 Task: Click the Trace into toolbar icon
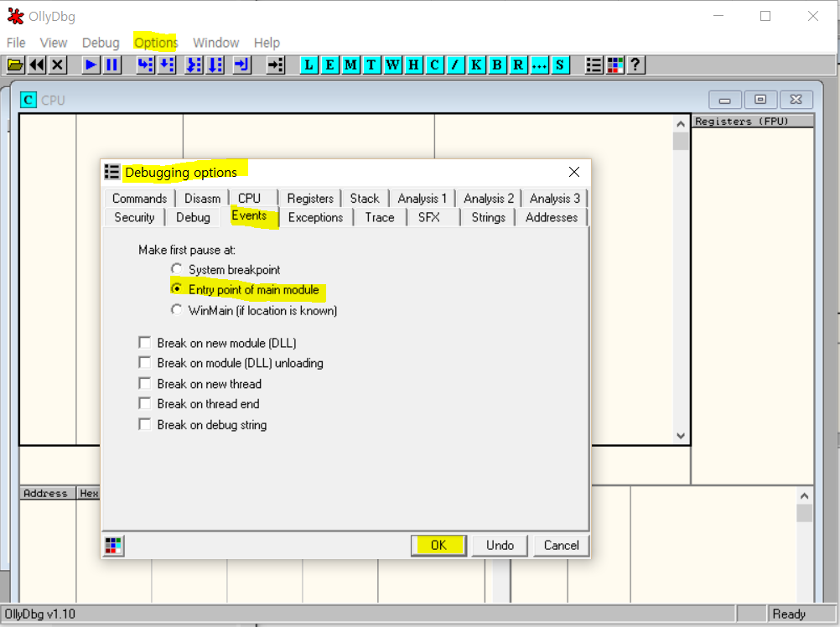pos(194,65)
